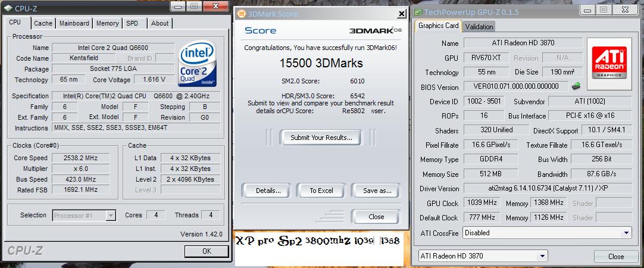Click the BIOS Version field
Screen dimensions: 644x268
pyautogui.click(x=516, y=86)
